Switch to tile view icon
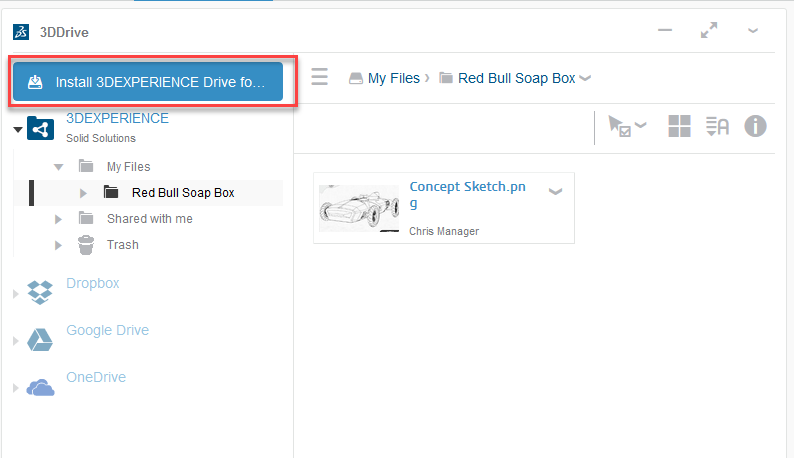This screenshot has width=794, height=458. tap(680, 126)
